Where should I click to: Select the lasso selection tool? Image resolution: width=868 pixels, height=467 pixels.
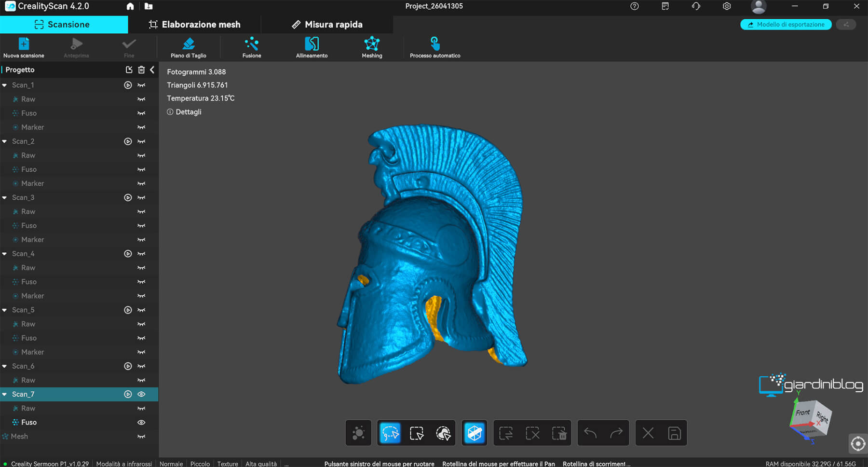(x=390, y=433)
